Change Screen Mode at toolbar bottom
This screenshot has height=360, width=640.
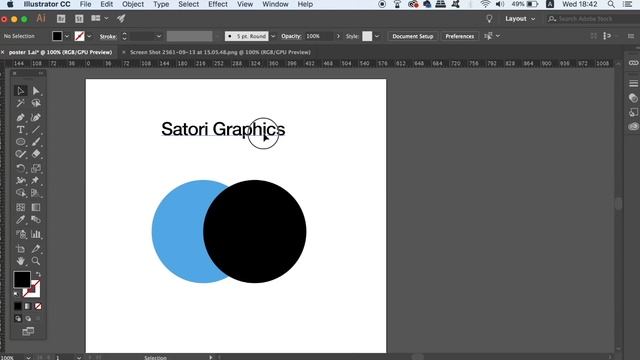click(x=28, y=331)
